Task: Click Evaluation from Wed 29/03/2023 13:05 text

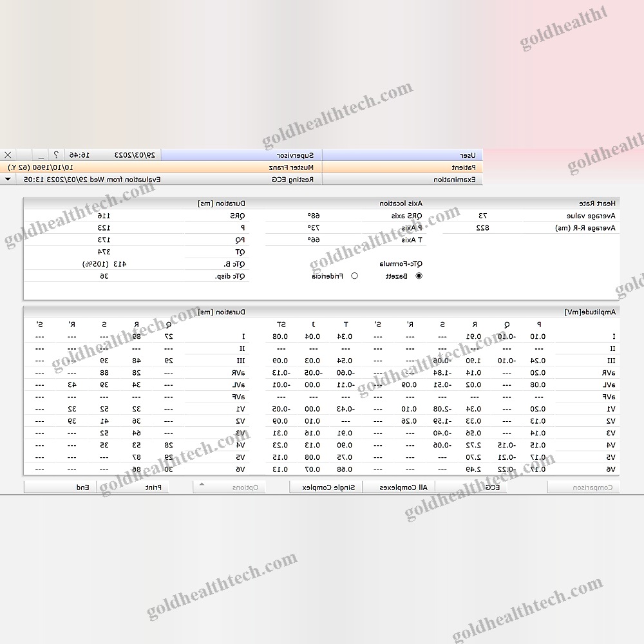Action: coord(92,180)
